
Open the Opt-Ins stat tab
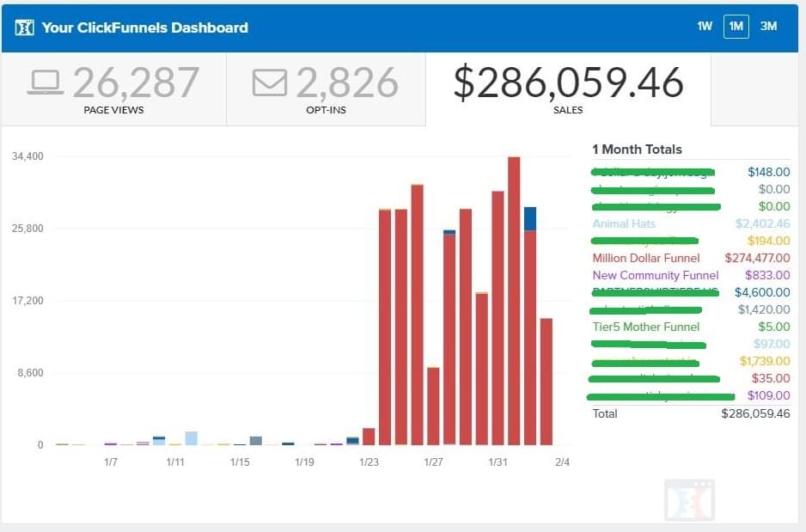coord(326,89)
